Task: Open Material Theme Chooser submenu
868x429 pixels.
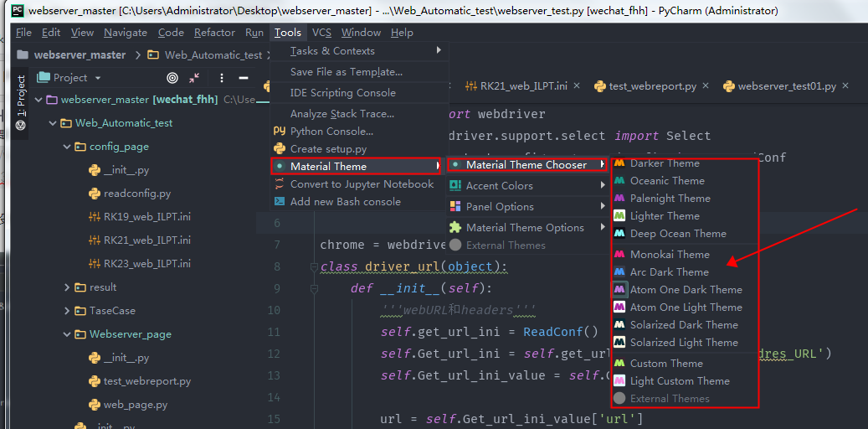Action: tap(526, 164)
